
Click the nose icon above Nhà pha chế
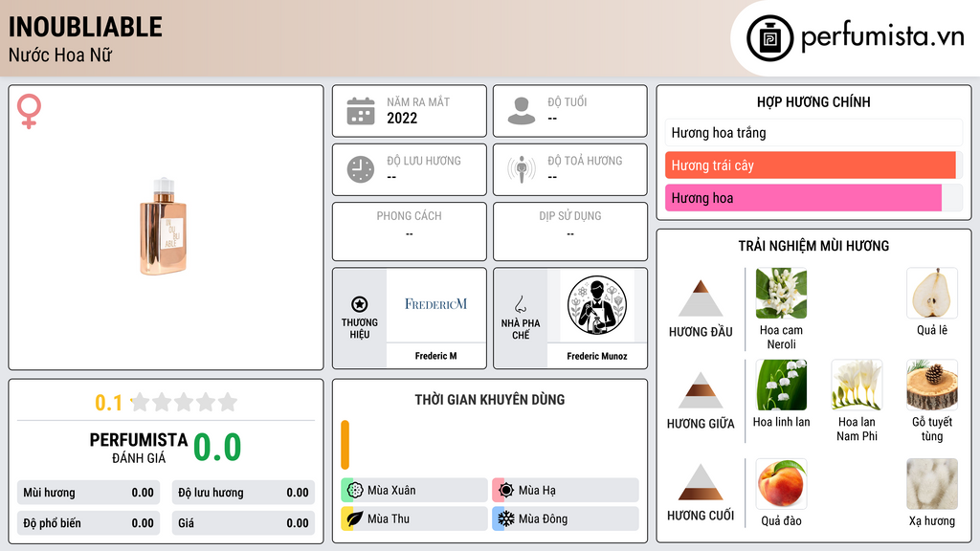520,304
